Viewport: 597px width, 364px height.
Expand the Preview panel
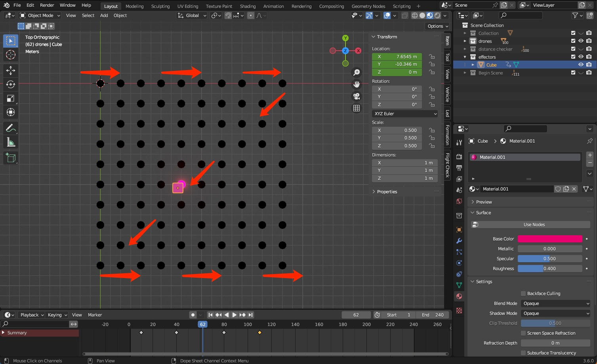484,202
